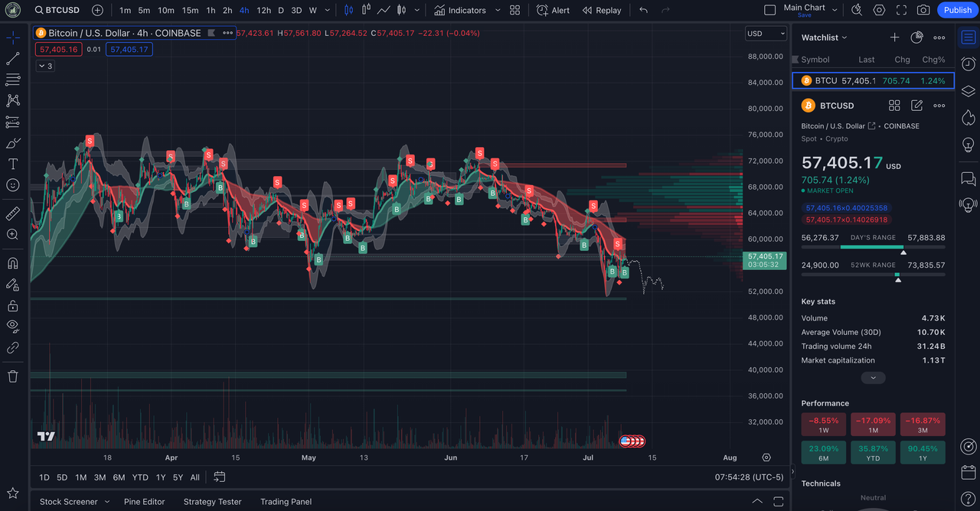
Task: Enter fullscreen mode
Action: (901, 11)
